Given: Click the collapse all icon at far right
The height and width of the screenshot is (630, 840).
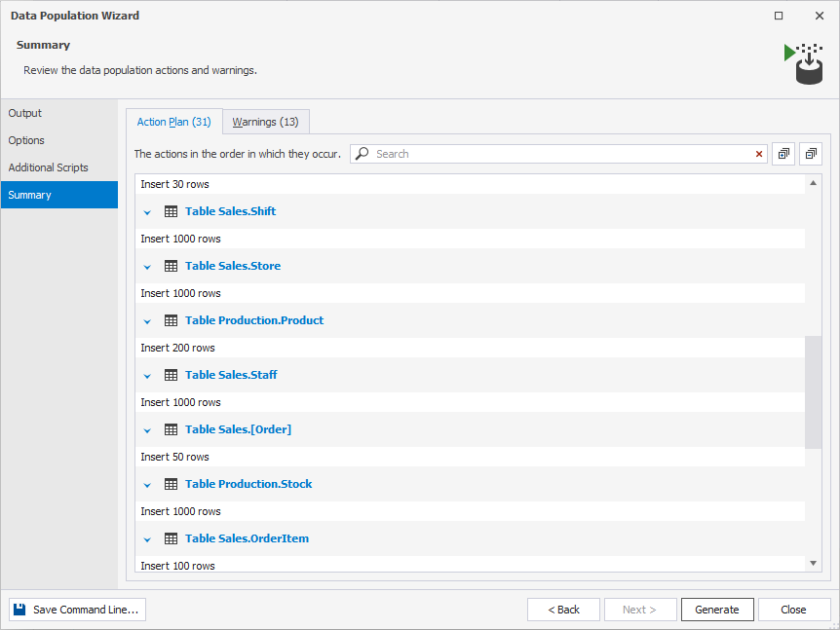Looking at the screenshot, I should (811, 154).
